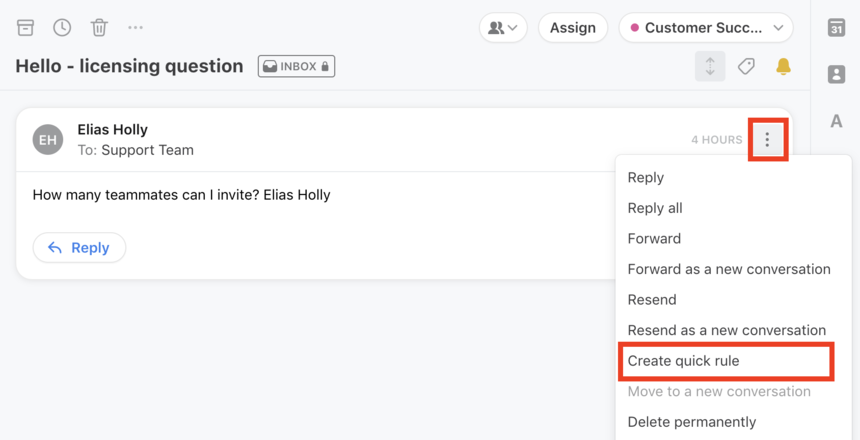Screen dimensions: 860x440
Task: Open the contact details icon in sidebar
Action: coord(836,74)
